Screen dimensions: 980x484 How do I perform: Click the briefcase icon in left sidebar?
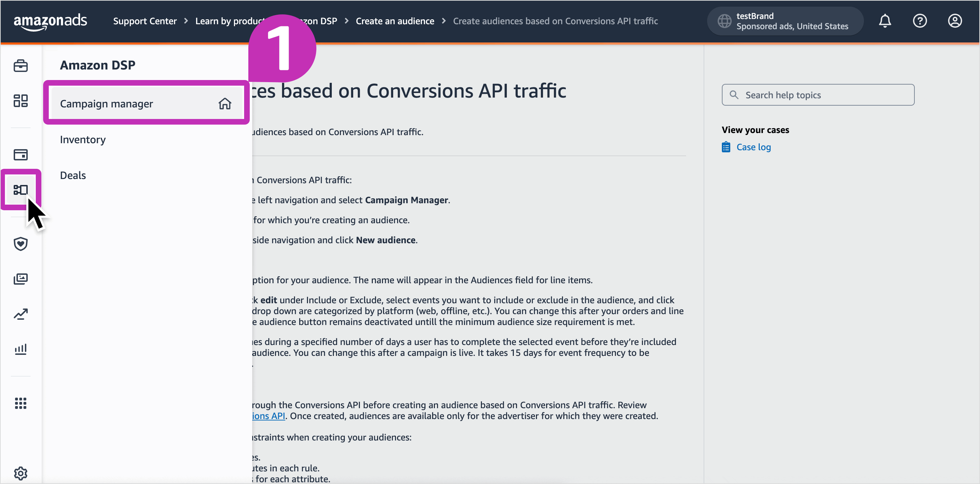[x=21, y=66]
